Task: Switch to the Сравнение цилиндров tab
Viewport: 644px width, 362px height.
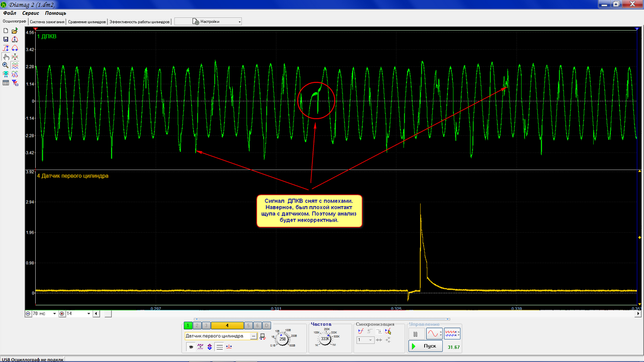Action: [87, 22]
